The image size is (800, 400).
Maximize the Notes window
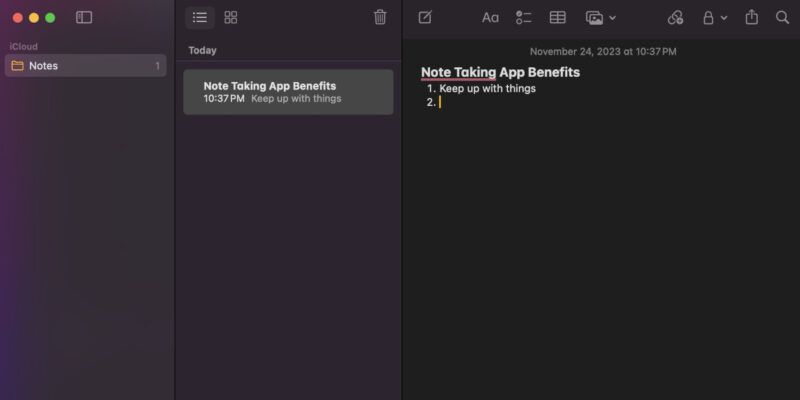tap(50, 18)
